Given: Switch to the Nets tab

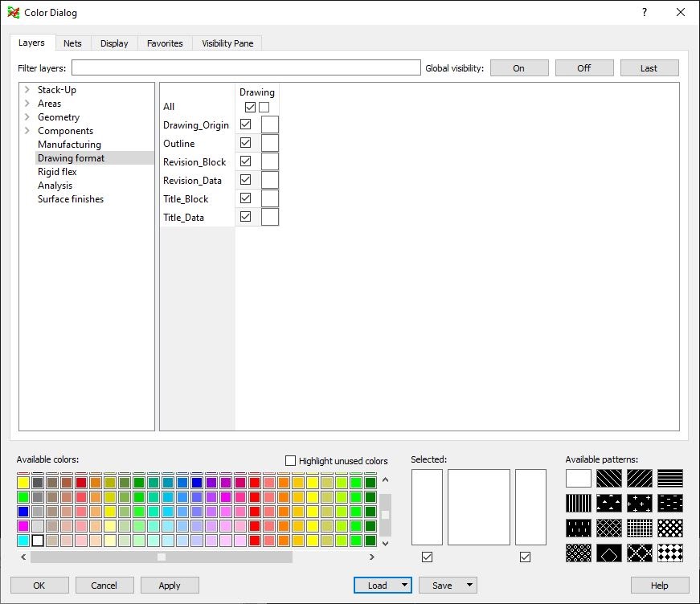Looking at the screenshot, I should pyautogui.click(x=72, y=43).
